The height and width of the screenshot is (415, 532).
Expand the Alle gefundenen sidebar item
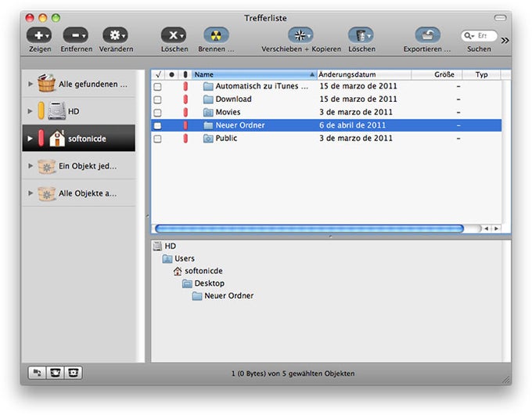(31, 84)
